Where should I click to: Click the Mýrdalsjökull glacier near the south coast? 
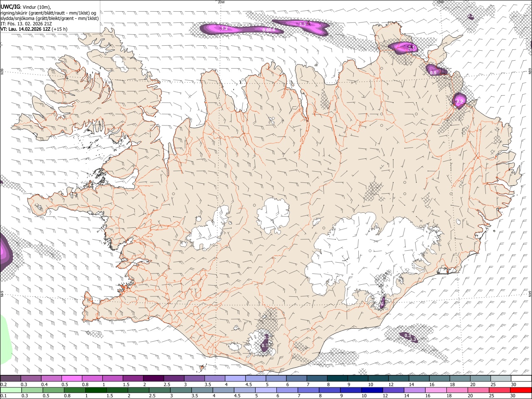point(260,344)
